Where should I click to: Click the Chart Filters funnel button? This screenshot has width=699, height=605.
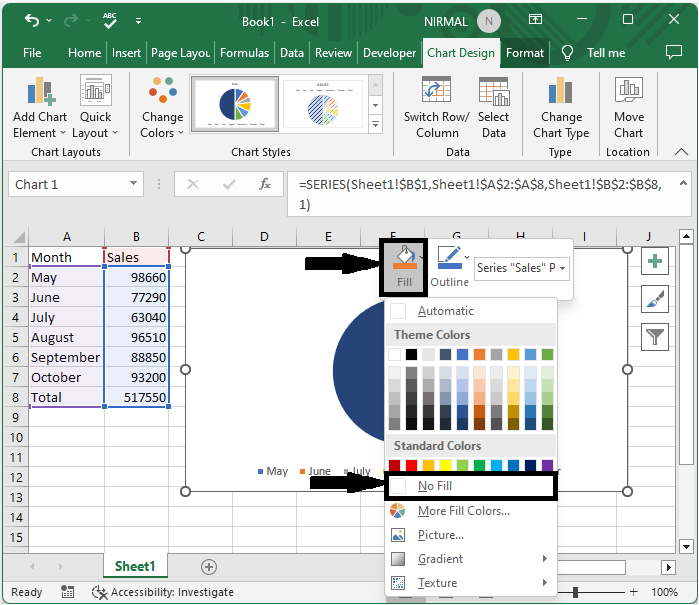(655, 336)
